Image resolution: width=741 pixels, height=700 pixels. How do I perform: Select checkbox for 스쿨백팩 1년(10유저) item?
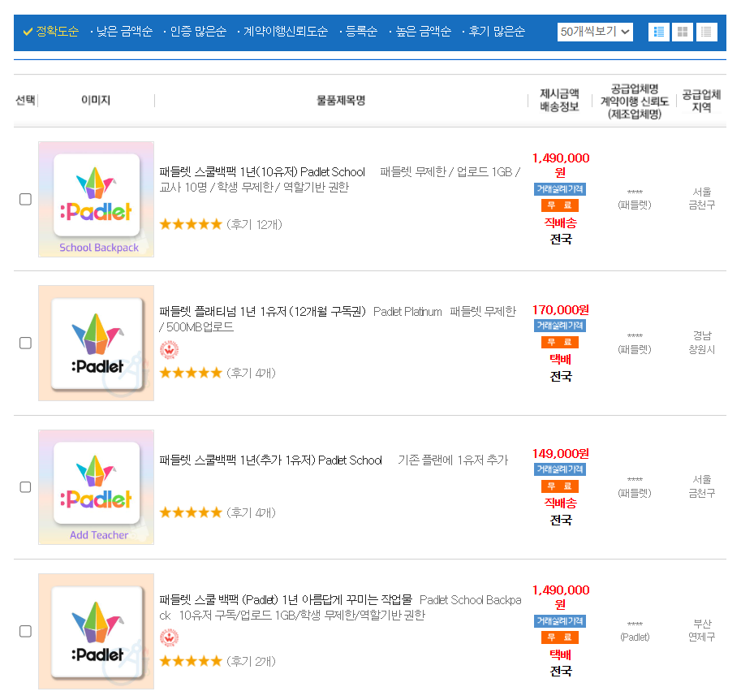click(25, 199)
